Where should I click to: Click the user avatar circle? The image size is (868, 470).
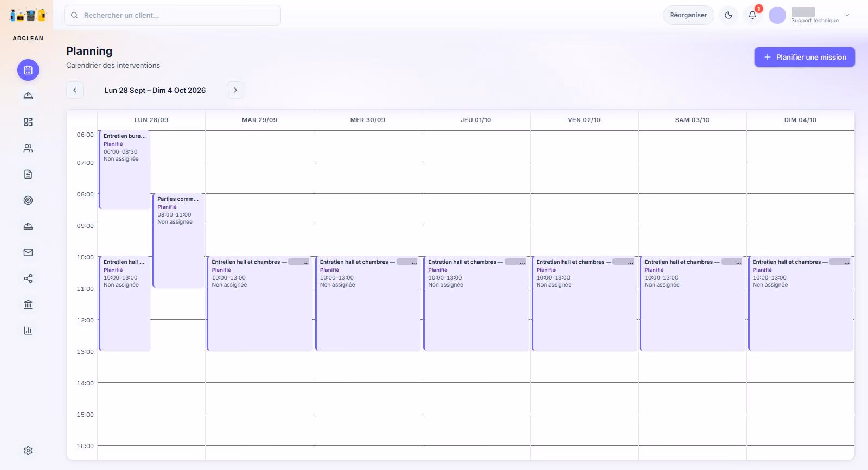click(777, 15)
